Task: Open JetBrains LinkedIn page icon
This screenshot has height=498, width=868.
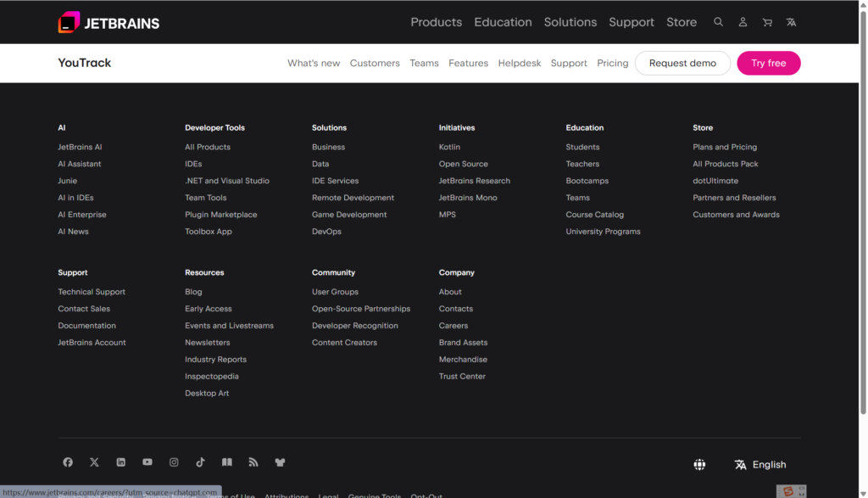Action: [x=121, y=462]
